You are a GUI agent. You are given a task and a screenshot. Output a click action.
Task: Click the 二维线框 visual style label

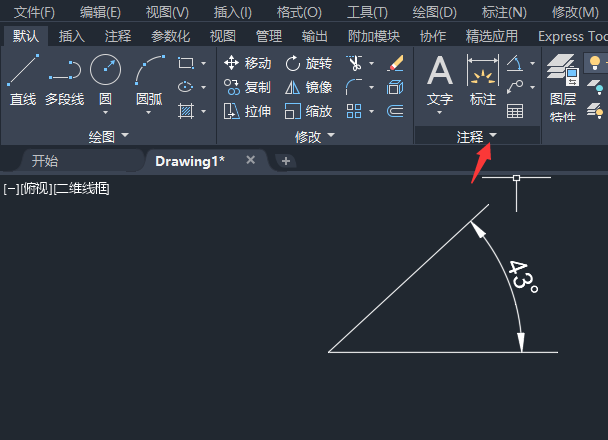81,189
